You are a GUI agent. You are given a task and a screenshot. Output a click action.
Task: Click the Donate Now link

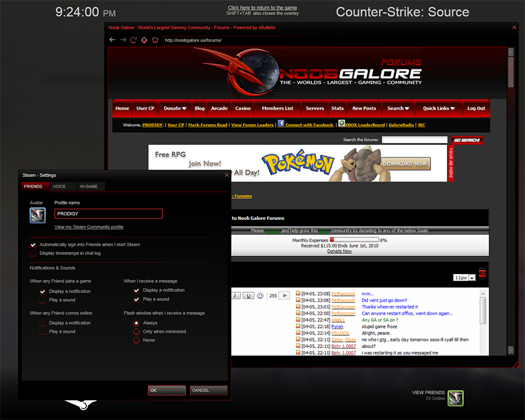tap(339, 251)
